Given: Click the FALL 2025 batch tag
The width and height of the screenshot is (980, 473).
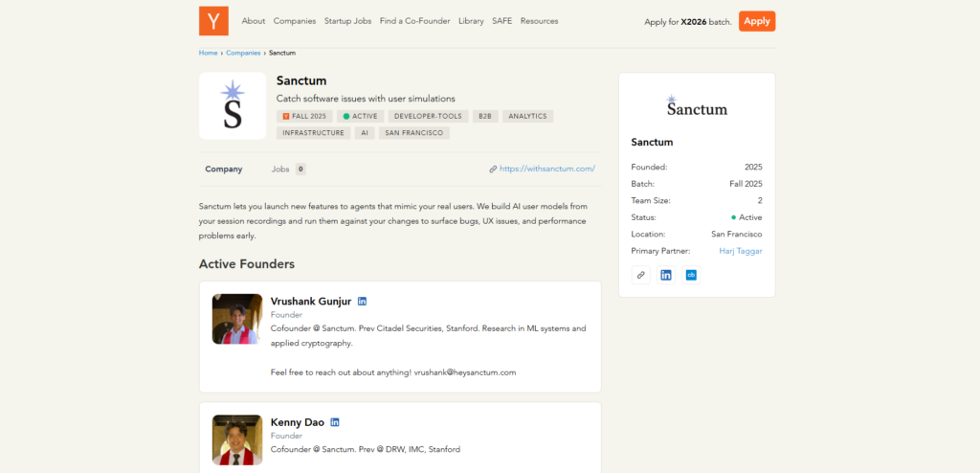Looking at the screenshot, I should click(x=305, y=117).
